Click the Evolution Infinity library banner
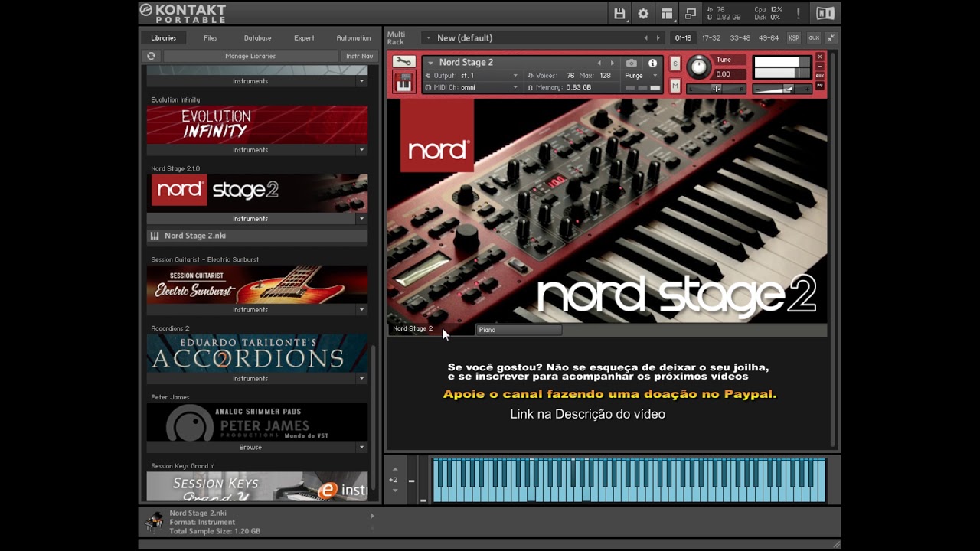This screenshot has width=980, height=551. [257, 125]
